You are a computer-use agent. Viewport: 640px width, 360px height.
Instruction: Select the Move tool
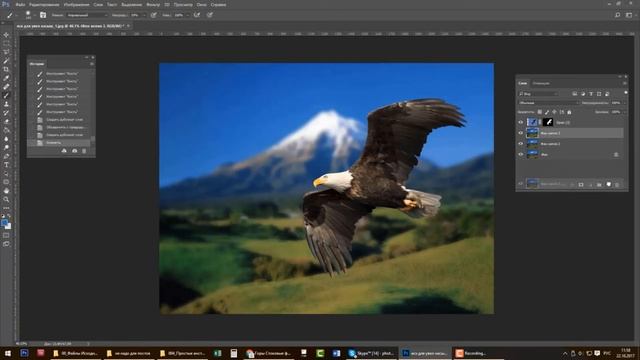point(6,35)
